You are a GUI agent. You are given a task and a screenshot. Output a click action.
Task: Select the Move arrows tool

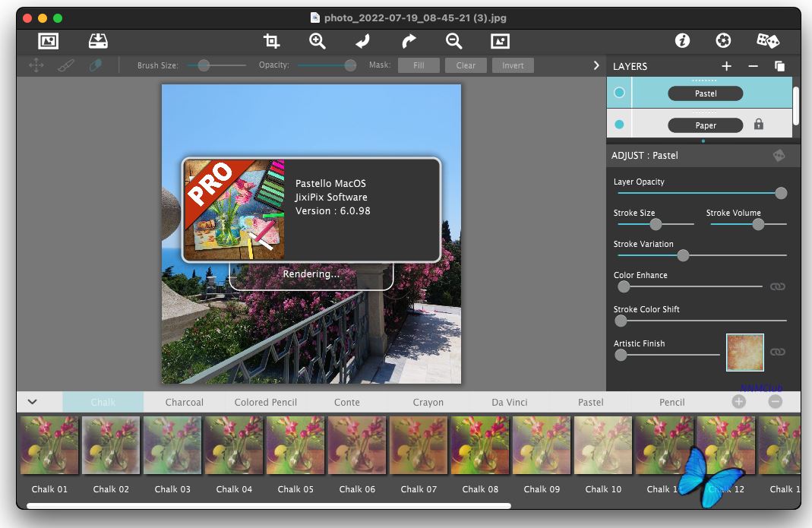click(36, 65)
